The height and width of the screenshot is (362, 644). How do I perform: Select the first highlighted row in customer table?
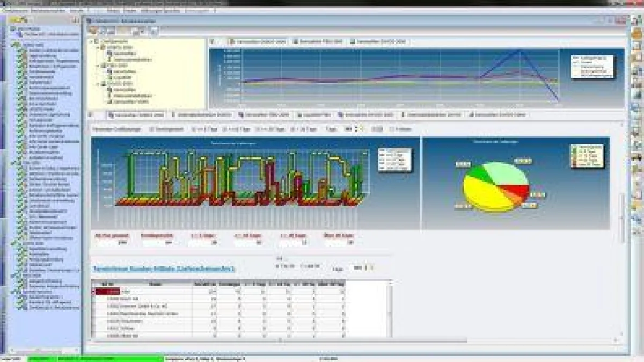pos(106,292)
